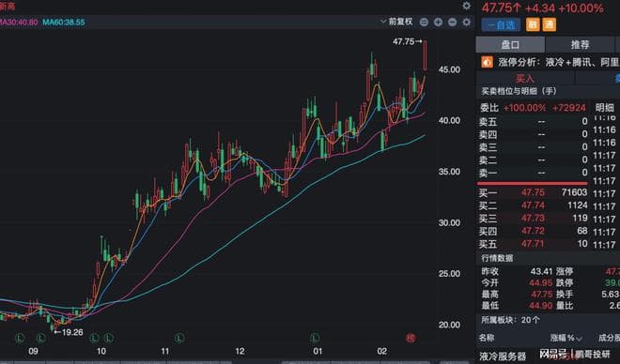Zoom in the chart with the plus icon
Viewport: 620px width, 364px height.
pyautogui.click(x=438, y=23)
